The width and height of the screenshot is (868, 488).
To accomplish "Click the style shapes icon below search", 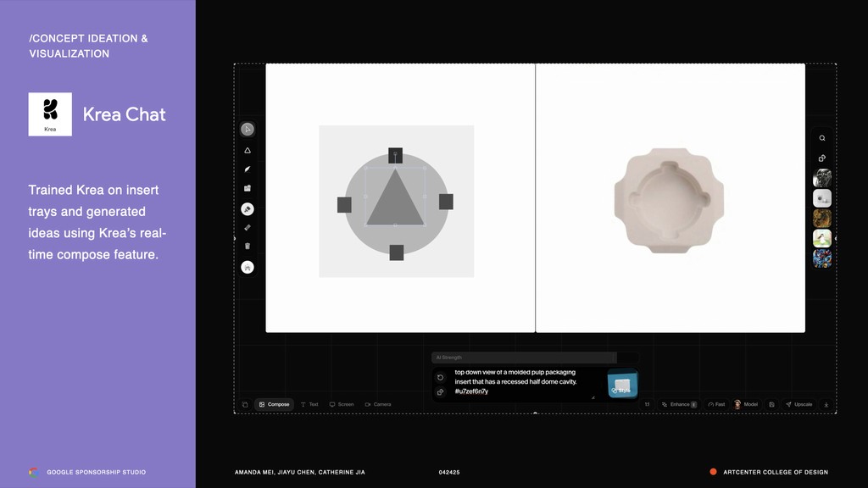I will [x=822, y=158].
